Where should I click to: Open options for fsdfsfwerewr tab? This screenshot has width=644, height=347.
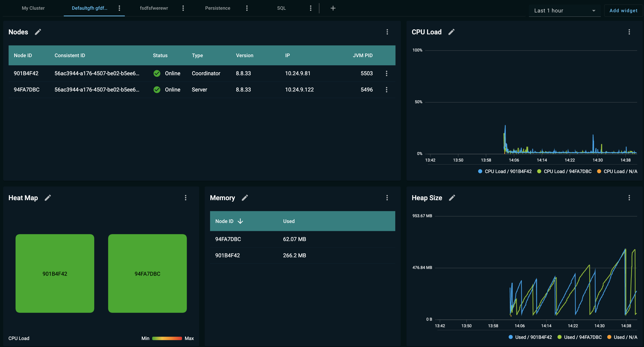pyautogui.click(x=183, y=8)
